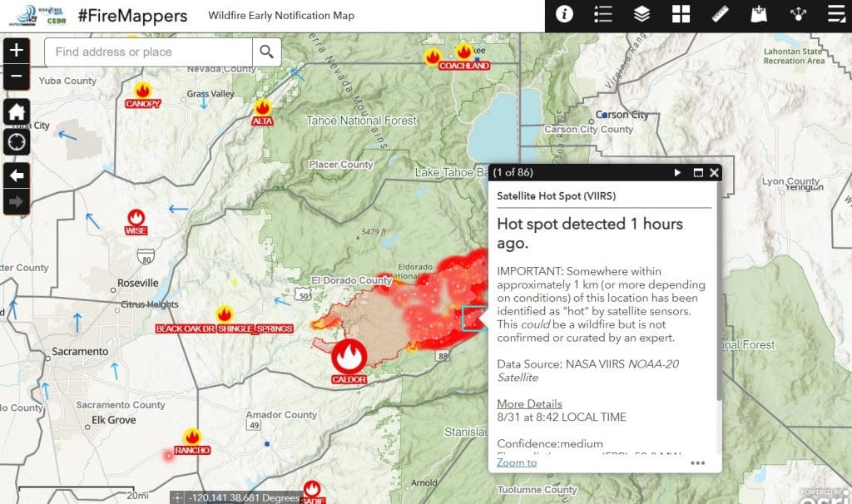Open the More Details link
The height and width of the screenshot is (504, 852).
pos(529,403)
